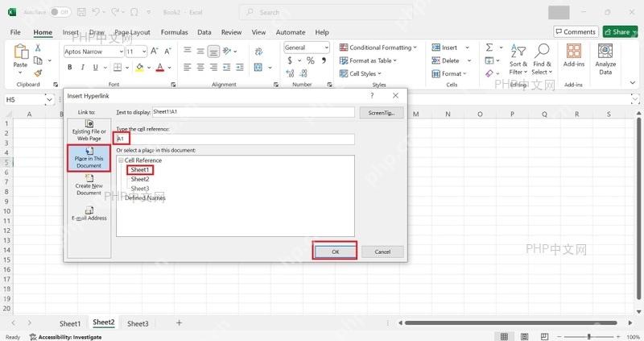Click the Text to display field
Viewport: 644px width, 341px height.
tap(254, 112)
